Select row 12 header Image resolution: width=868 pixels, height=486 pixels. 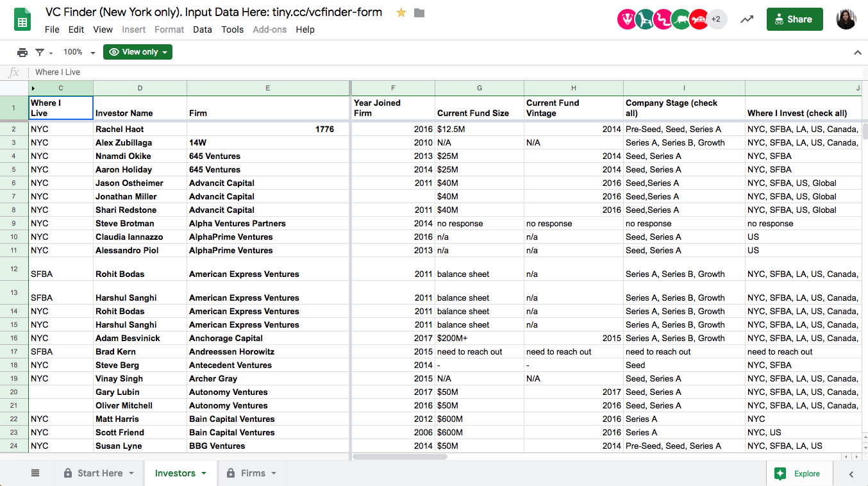[14, 269]
